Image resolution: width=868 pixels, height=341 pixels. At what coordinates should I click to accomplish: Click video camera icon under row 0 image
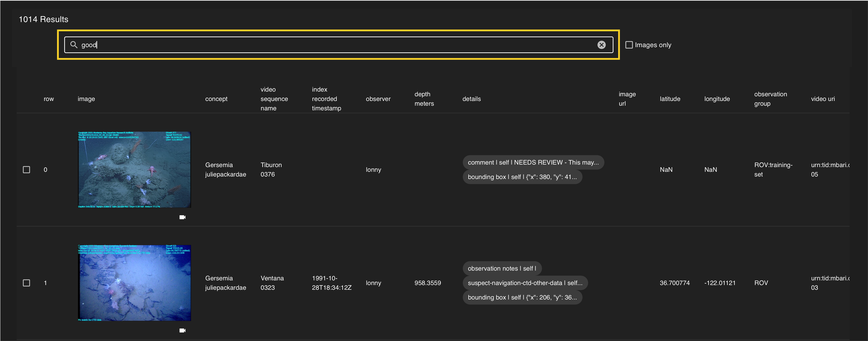182,217
